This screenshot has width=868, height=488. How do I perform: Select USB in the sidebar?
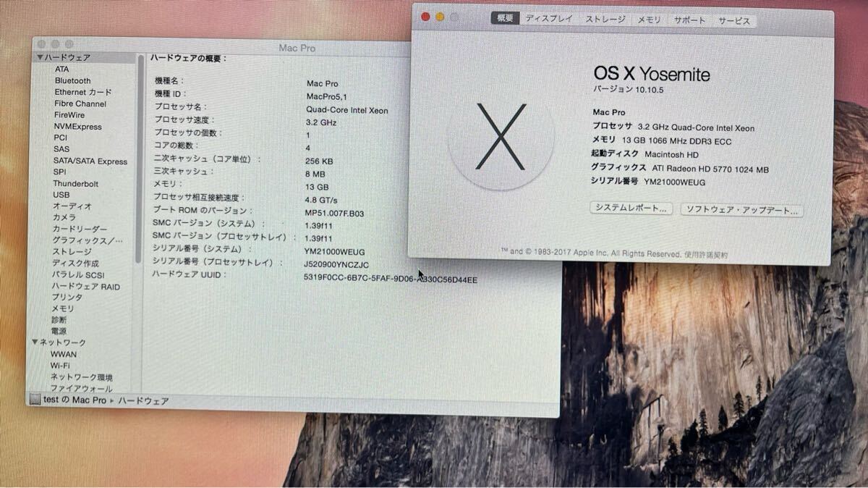point(61,195)
